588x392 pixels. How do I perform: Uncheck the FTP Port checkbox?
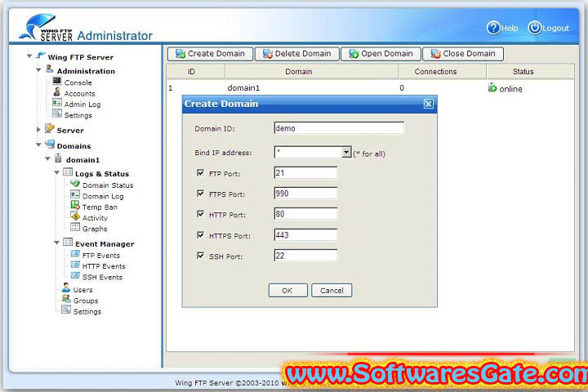pyautogui.click(x=201, y=172)
